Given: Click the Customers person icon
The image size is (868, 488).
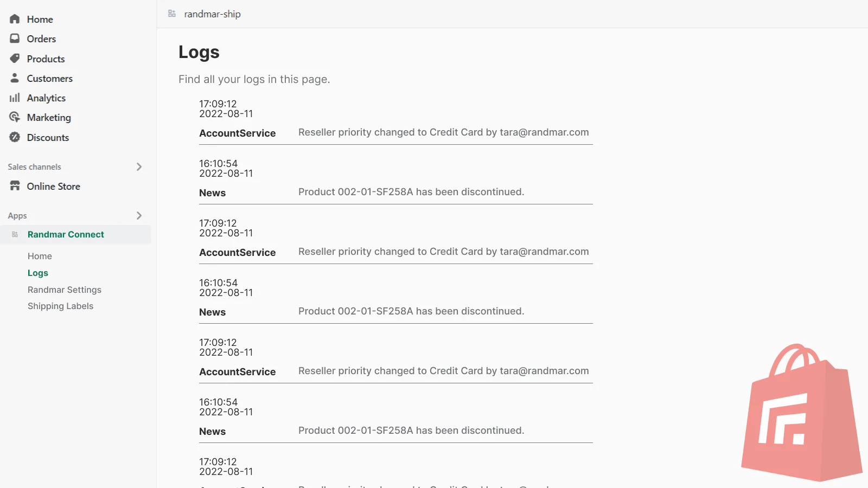Looking at the screenshot, I should point(15,78).
